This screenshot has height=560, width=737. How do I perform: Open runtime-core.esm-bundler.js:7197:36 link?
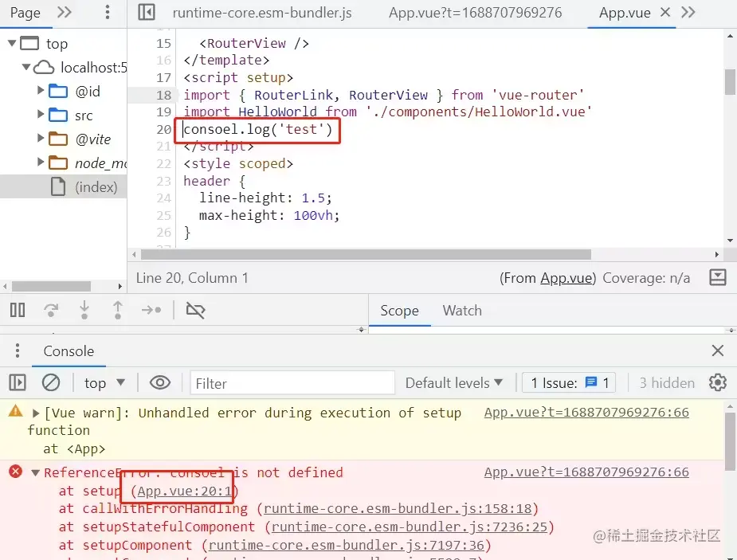tap(346, 545)
